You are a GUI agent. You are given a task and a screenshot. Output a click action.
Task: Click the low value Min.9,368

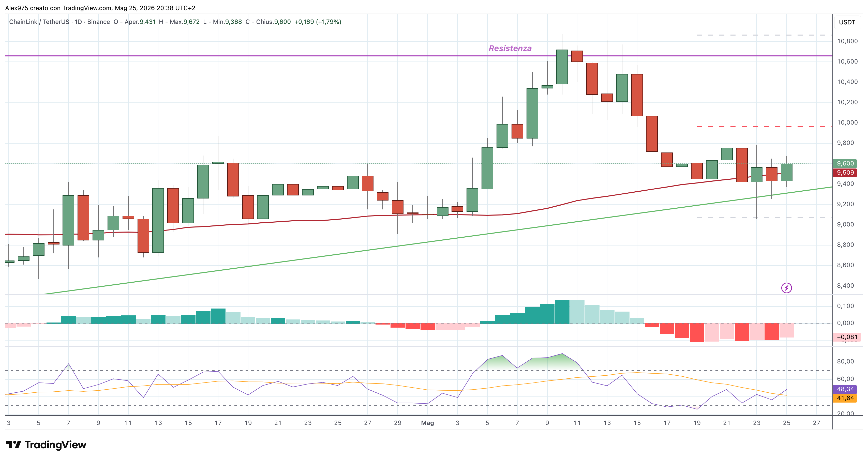coord(227,22)
